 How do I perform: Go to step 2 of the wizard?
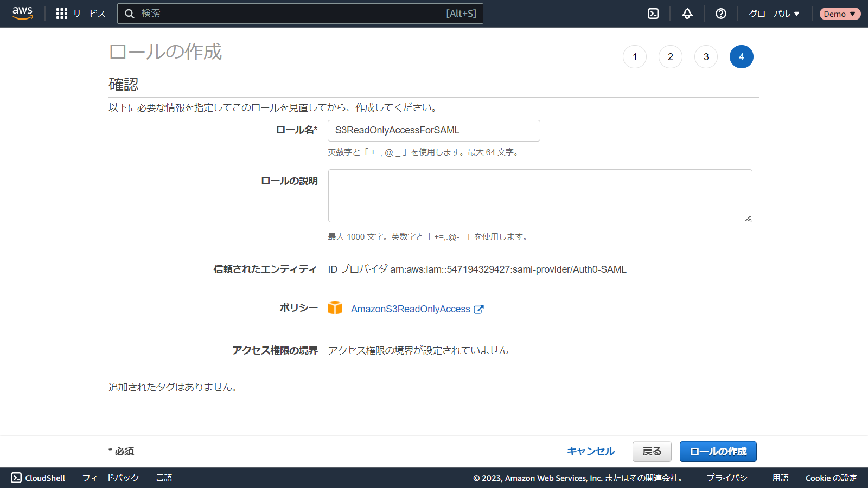point(671,57)
